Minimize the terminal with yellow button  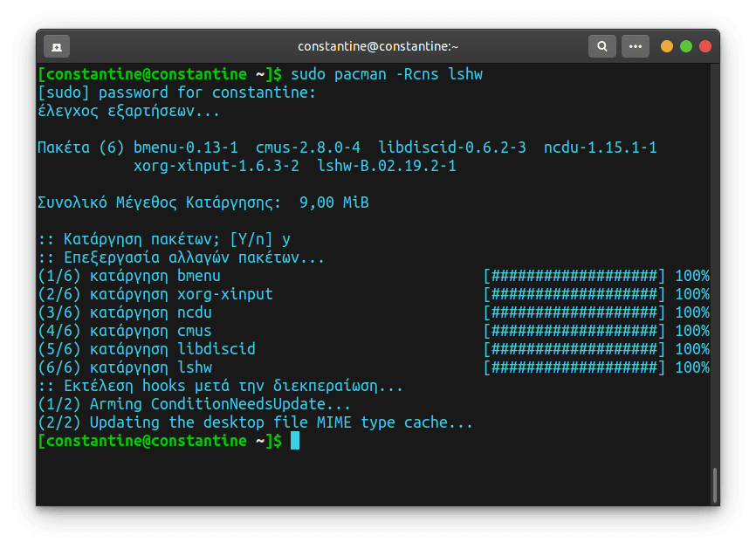coord(667,45)
